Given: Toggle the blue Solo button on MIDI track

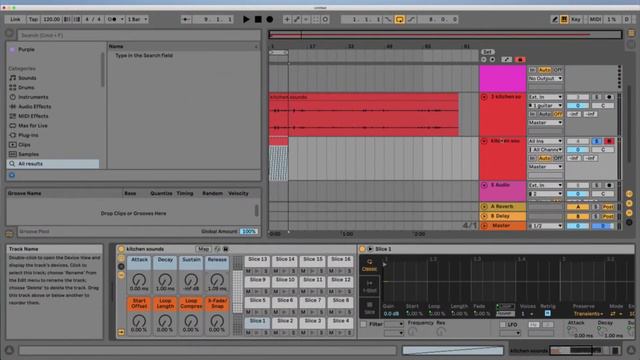Looking at the screenshot, I should coord(596,141).
